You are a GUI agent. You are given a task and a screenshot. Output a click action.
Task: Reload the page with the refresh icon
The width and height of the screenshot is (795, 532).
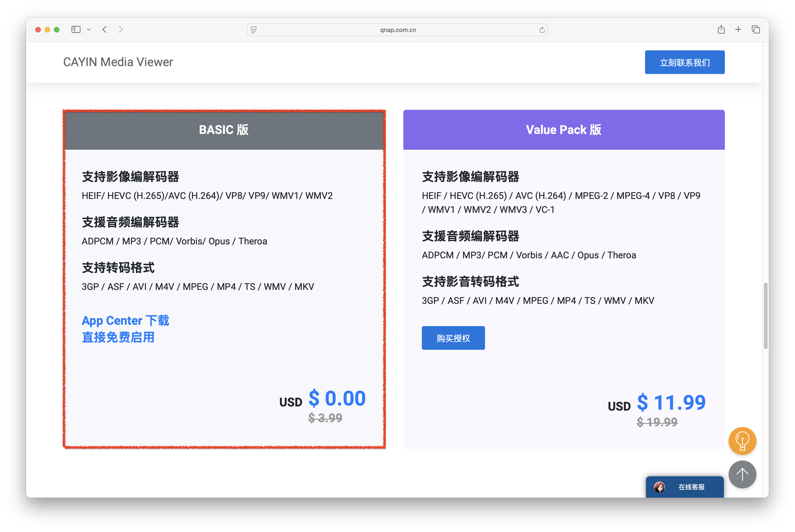[x=542, y=30]
